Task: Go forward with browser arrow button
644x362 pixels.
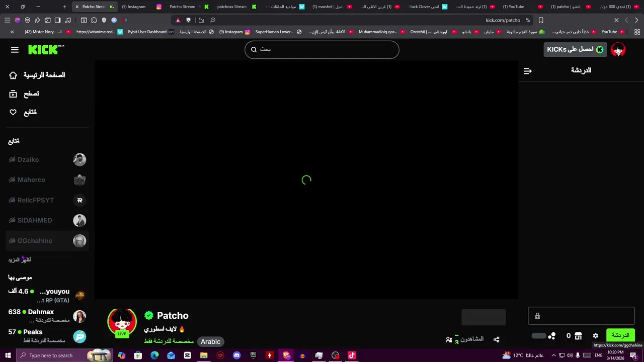Action: pos(626,20)
